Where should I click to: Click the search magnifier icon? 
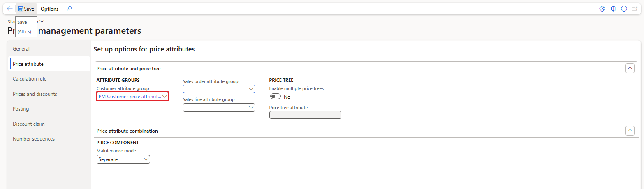point(69,9)
